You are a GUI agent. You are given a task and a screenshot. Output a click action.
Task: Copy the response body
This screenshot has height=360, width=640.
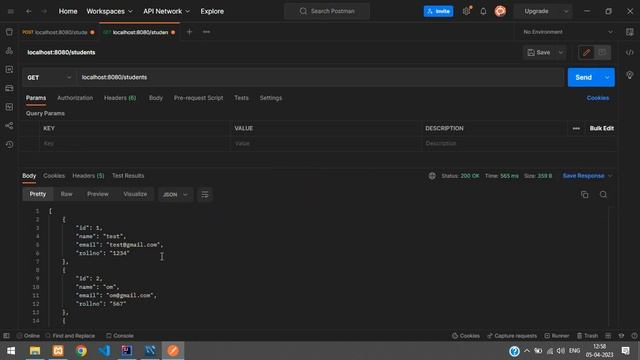(x=584, y=195)
